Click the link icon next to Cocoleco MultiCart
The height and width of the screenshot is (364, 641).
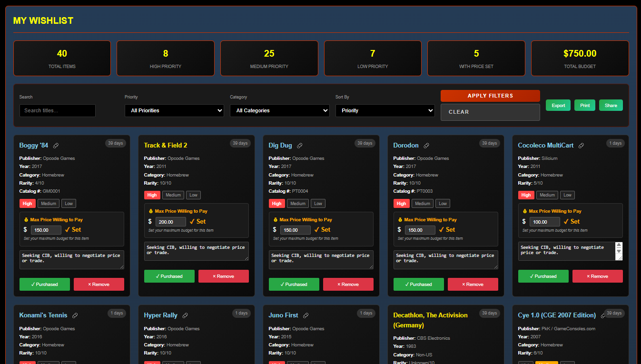[581, 146]
